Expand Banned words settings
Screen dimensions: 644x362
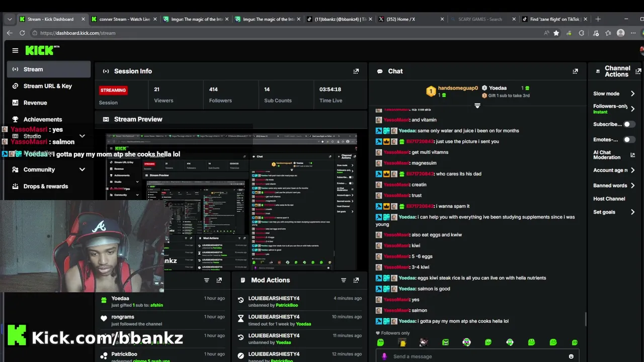click(x=632, y=186)
